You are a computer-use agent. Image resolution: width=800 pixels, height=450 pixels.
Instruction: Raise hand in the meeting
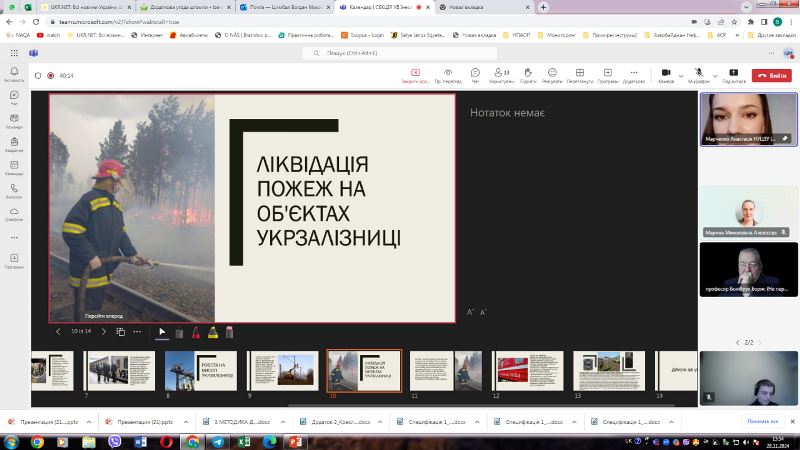[528, 76]
